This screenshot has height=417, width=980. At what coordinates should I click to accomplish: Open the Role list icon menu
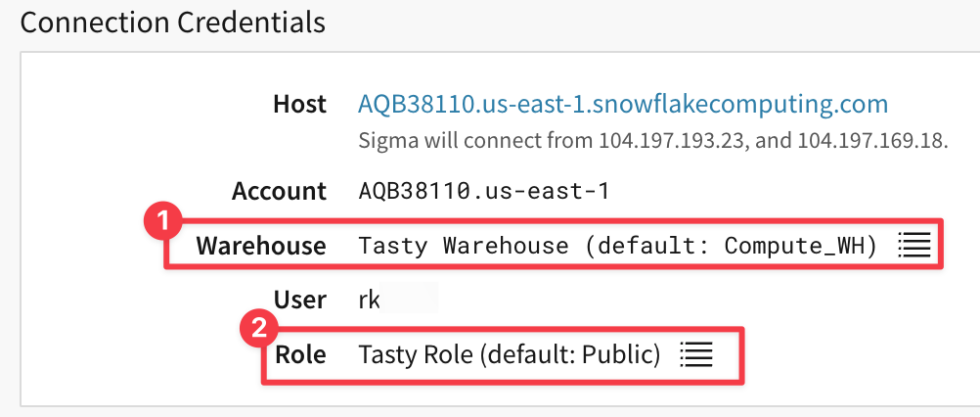click(x=696, y=353)
